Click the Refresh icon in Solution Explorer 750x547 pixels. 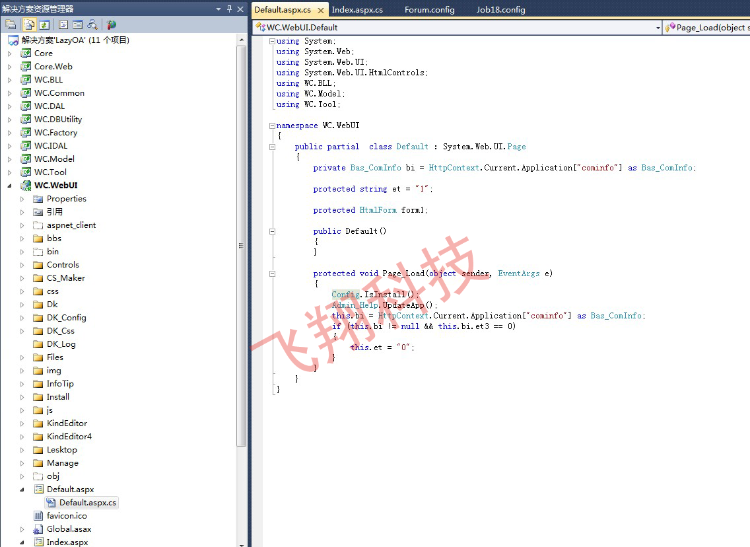pos(45,24)
